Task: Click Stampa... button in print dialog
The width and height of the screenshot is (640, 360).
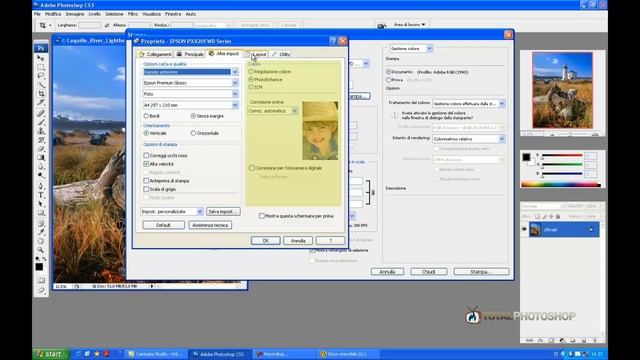Action: click(x=481, y=271)
